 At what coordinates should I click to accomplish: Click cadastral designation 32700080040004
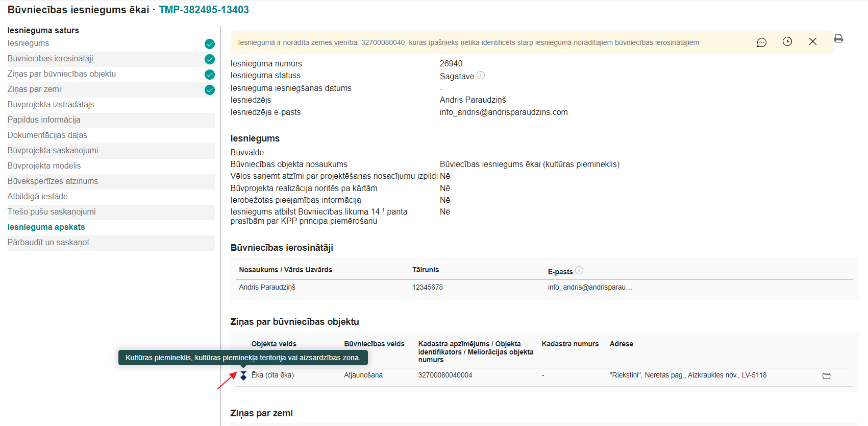(x=445, y=375)
